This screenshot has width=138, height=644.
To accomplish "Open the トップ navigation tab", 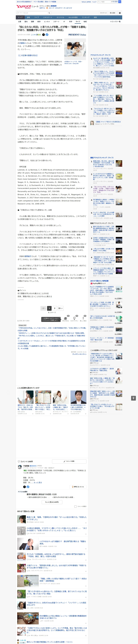I will pos(20,17).
